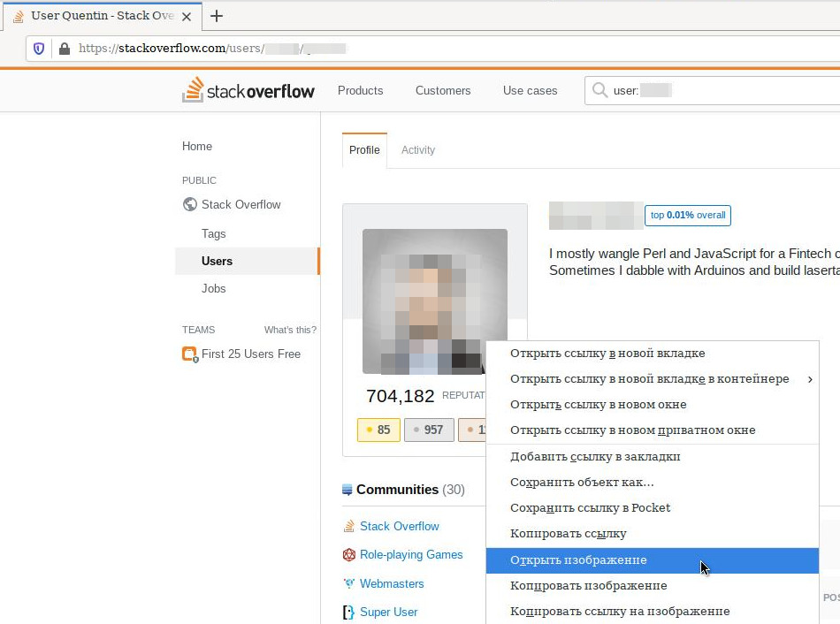
Task: Select the User Quentin browser tab
Action: click(103, 16)
